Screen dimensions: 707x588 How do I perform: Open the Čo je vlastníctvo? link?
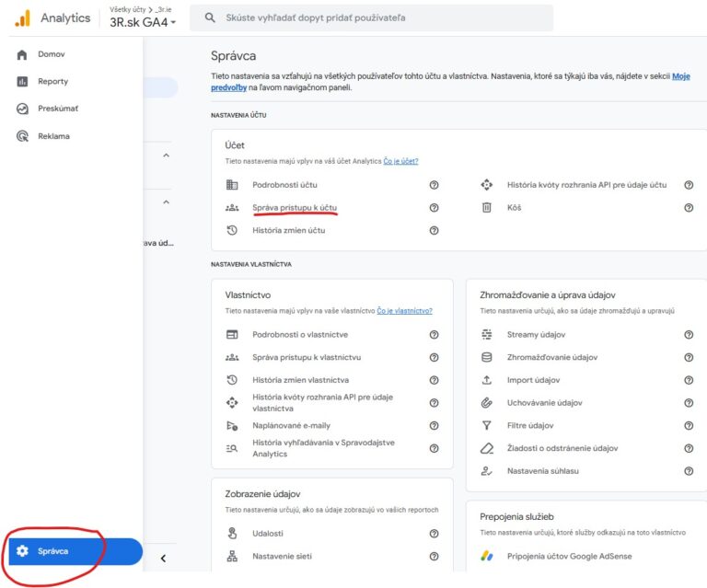[x=404, y=310]
